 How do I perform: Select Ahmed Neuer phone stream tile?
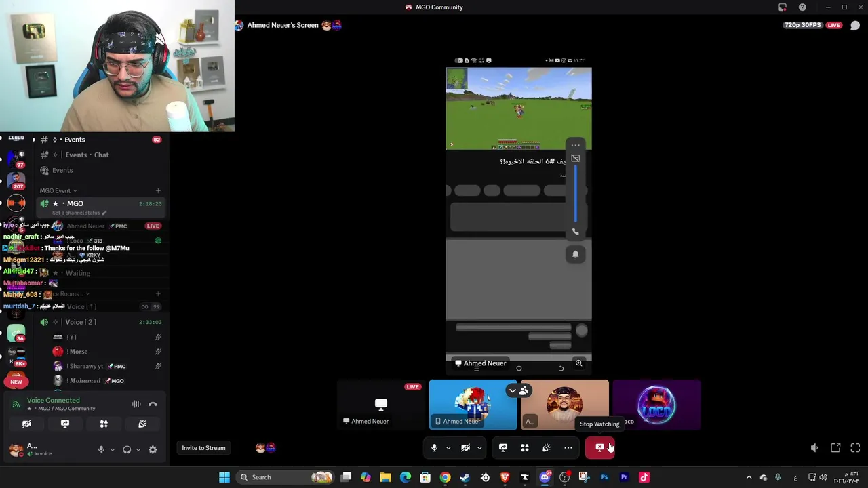[473, 405]
